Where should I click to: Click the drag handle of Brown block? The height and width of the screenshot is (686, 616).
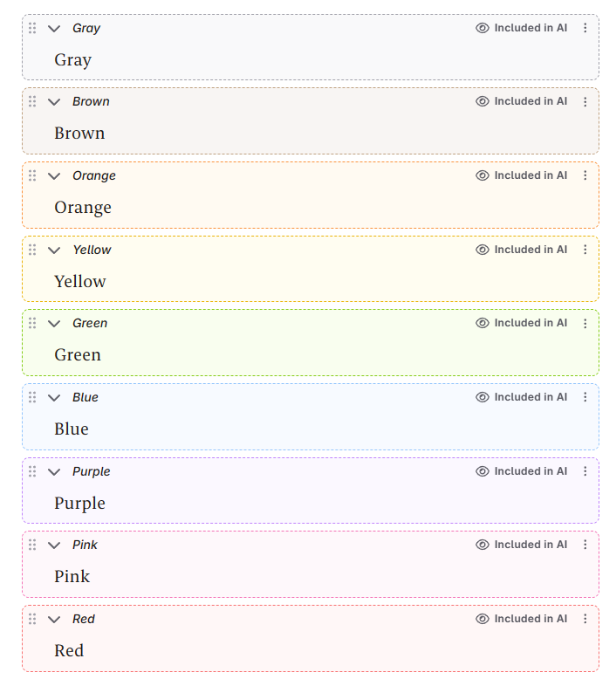click(x=32, y=101)
